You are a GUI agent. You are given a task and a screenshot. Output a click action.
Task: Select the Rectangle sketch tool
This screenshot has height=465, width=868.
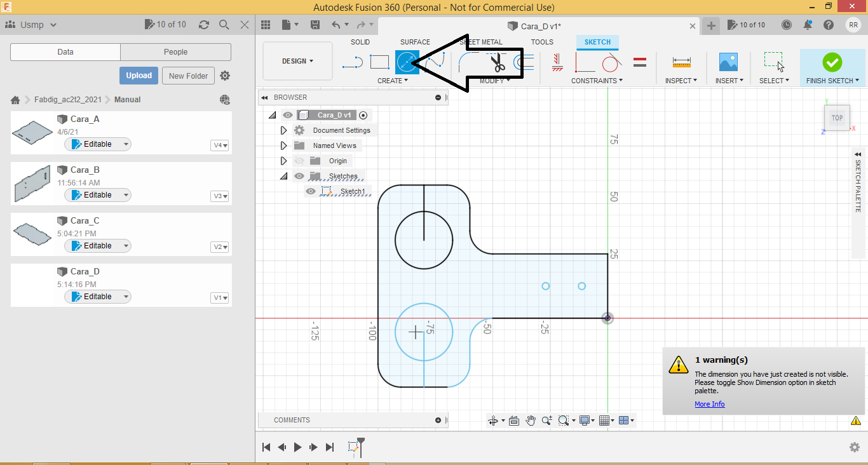(379, 62)
